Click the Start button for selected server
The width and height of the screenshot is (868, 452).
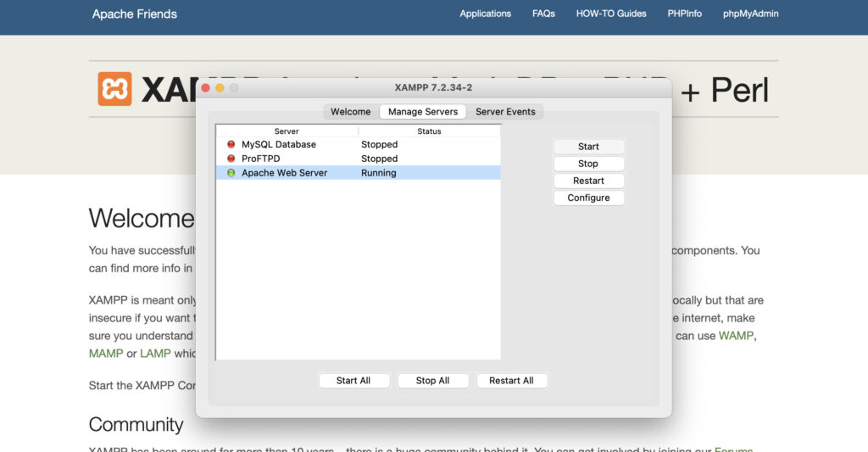click(588, 146)
